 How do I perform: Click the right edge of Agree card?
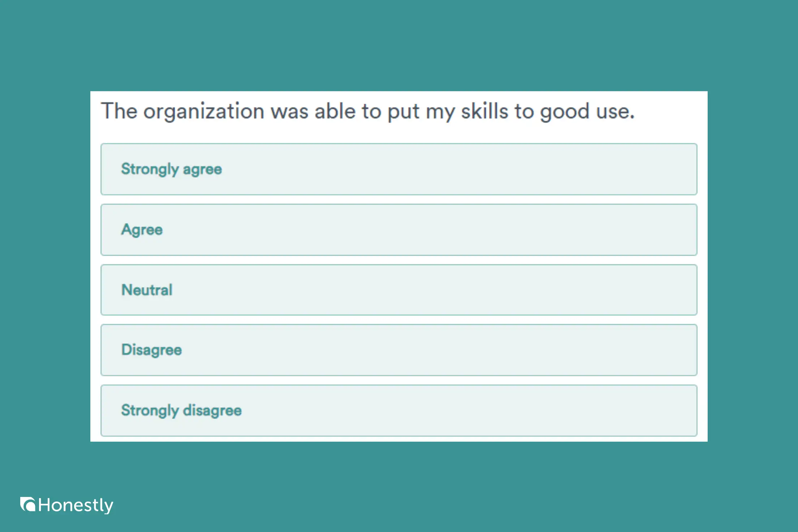694,229
